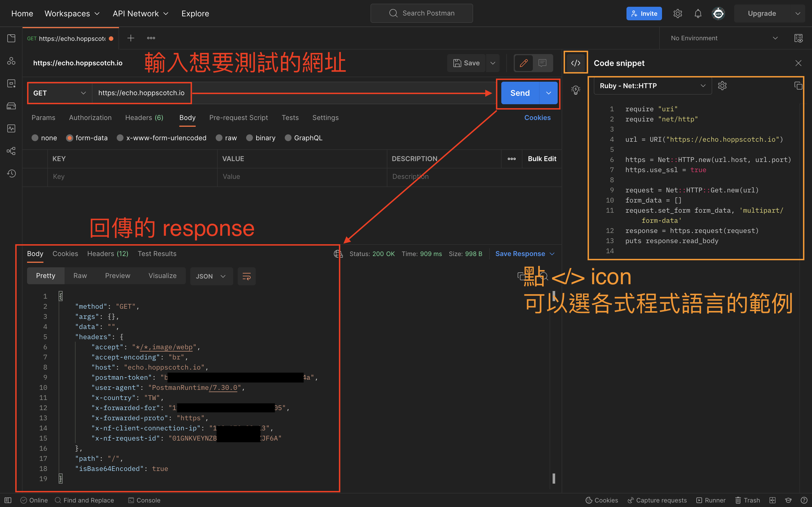Open the Mock Servers panel
The width and height of the screenshot is (812, 507).
tap(11, 106)
